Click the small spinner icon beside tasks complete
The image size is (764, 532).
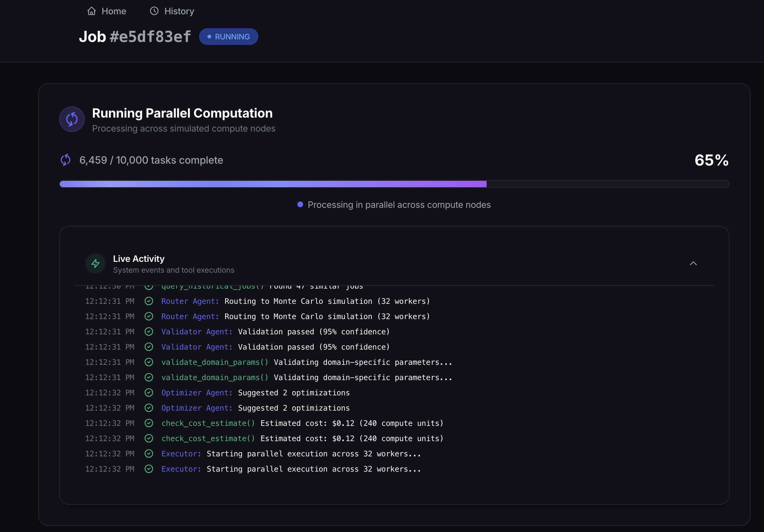tap(66, 160)
